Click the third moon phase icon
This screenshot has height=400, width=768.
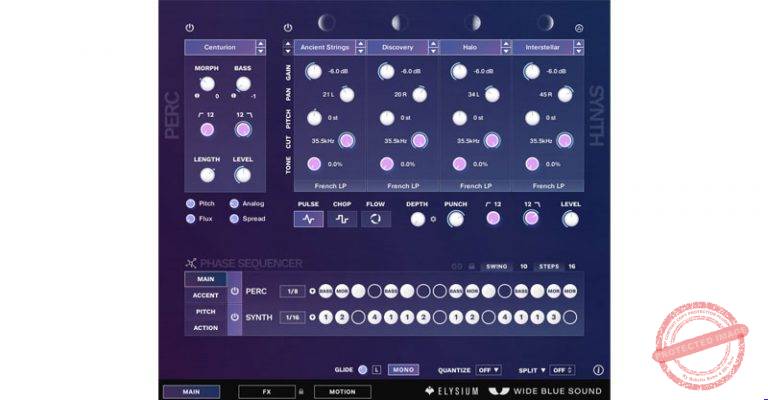tap(472, 23)
